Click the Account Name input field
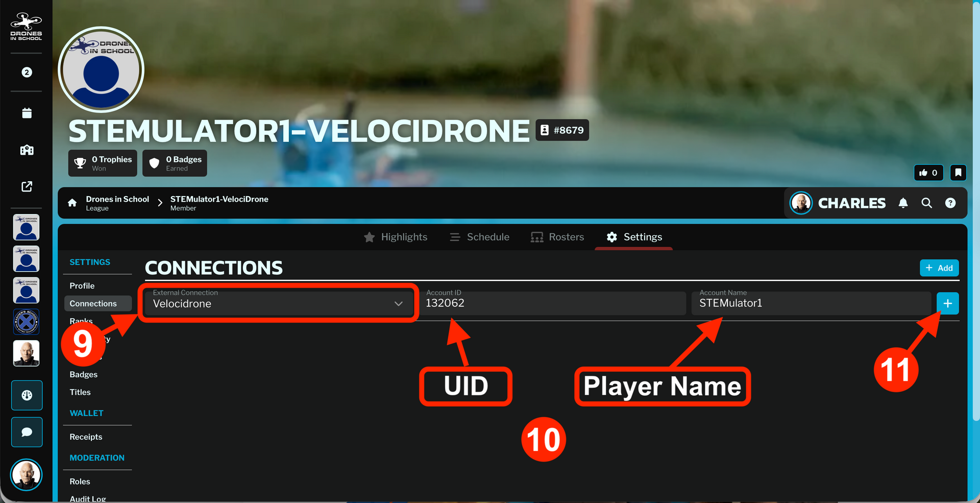This screenshot has height=503, width=980. click(811, 303)
